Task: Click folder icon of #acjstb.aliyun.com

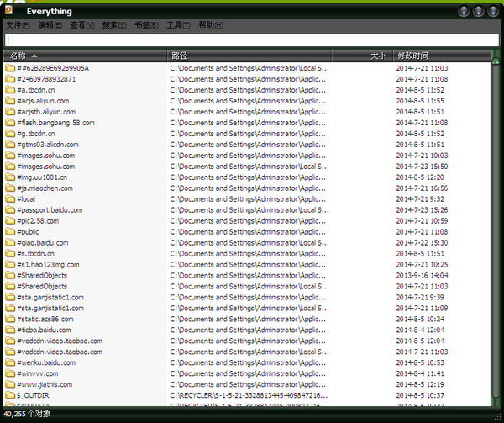Action: point(10,112)
